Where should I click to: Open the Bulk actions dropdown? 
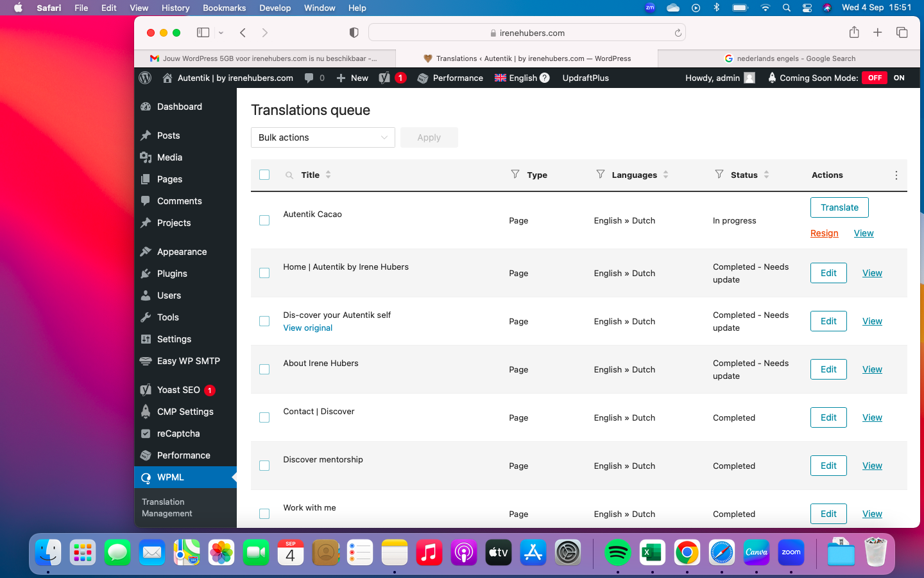click(323, 137)
